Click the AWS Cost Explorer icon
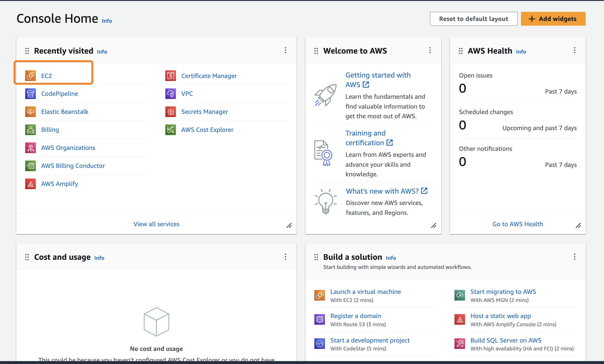 (171, 130)
